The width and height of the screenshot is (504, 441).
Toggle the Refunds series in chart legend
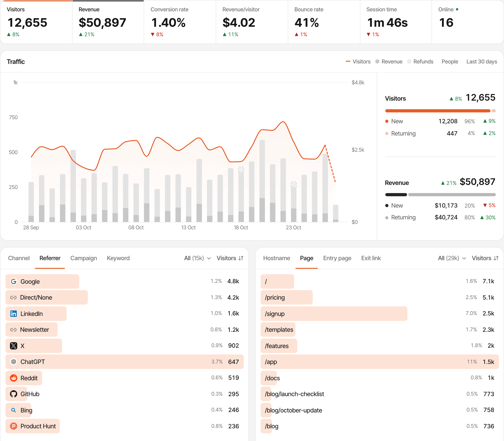click(420, 61)
